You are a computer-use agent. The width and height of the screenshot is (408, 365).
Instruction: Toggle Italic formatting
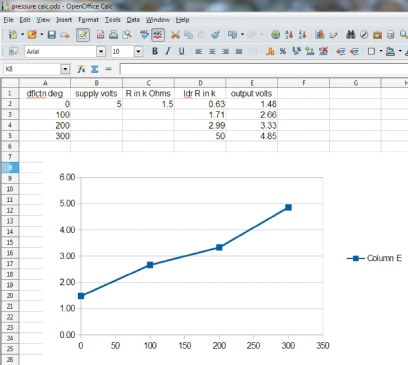(x=168, y=51)
